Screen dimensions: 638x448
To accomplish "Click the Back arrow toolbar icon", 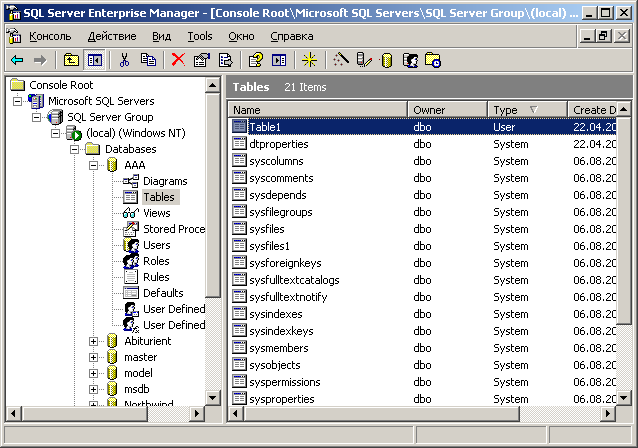I will 17,60.
